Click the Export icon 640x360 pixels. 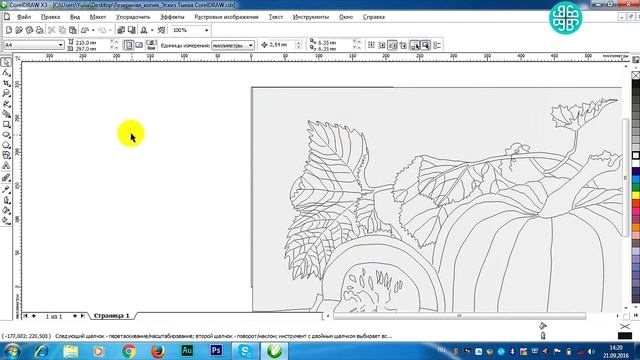pos(131,30)
